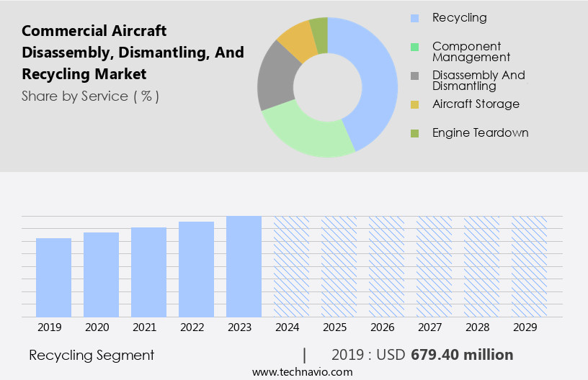
Task: Click the Aircraft Storage legend color swatch
Action: pos(414,104)
